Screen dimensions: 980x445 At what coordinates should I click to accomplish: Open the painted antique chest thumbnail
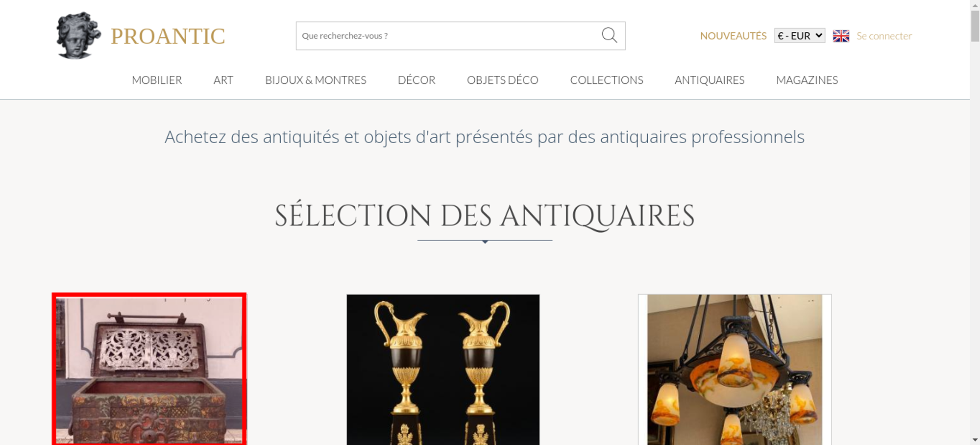point(149,369)
